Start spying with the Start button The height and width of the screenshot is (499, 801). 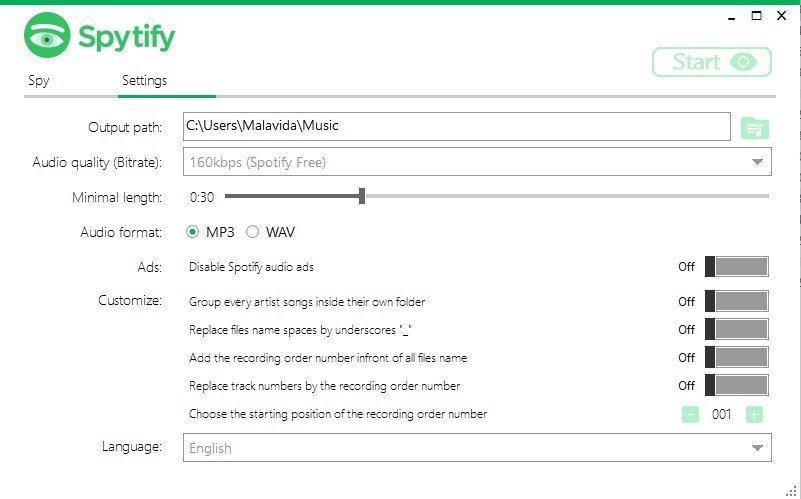[x=712, y=62]
